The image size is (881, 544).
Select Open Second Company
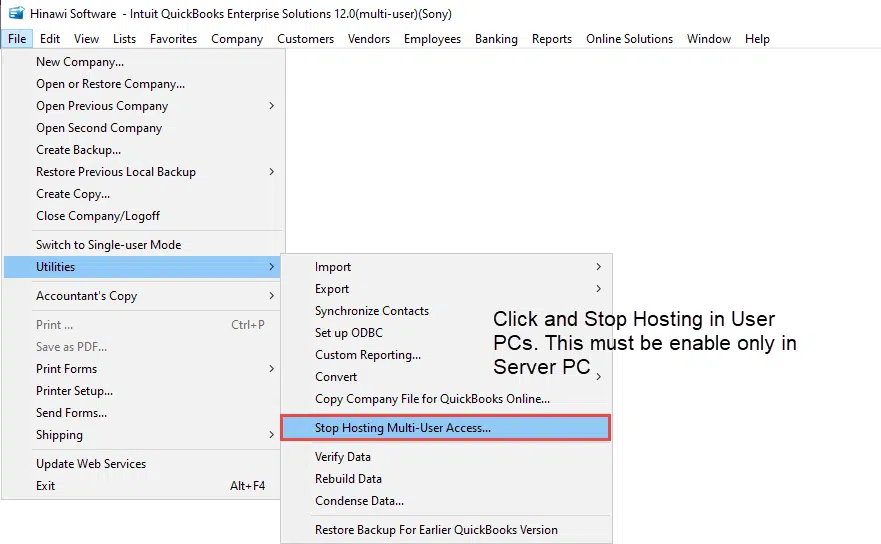click(x=143, y=128)
